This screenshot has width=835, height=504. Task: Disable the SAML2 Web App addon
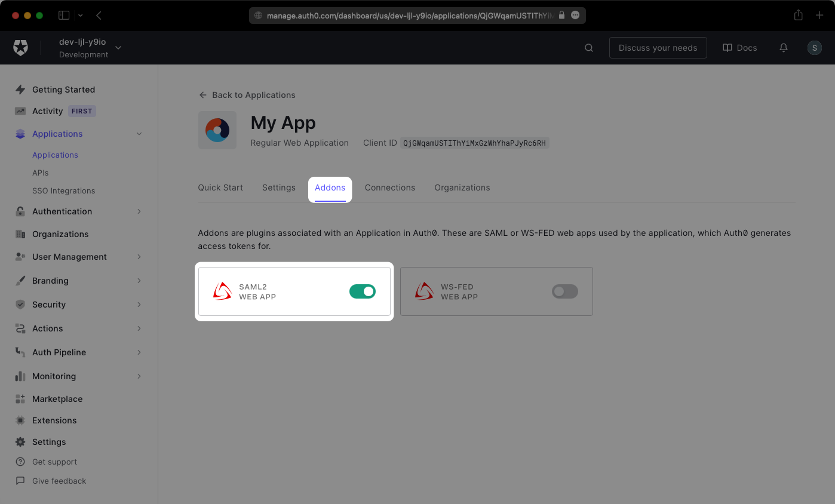tap(362, 291)
